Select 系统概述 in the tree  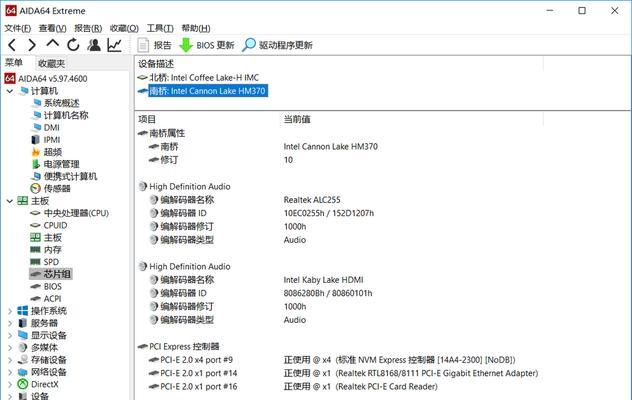click(61, 103)
